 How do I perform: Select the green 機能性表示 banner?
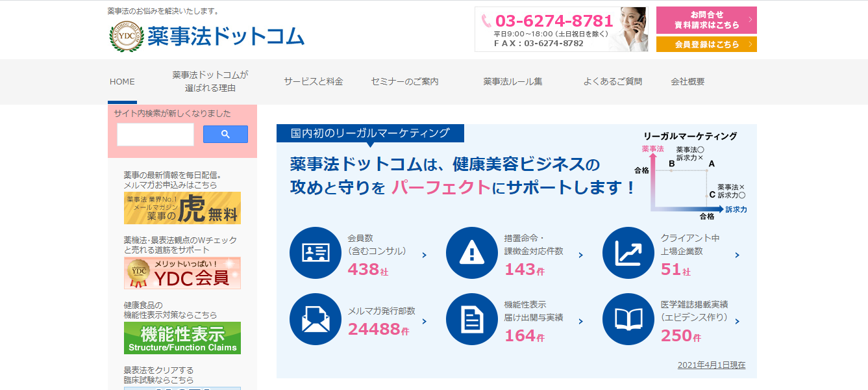pos(182,338)
